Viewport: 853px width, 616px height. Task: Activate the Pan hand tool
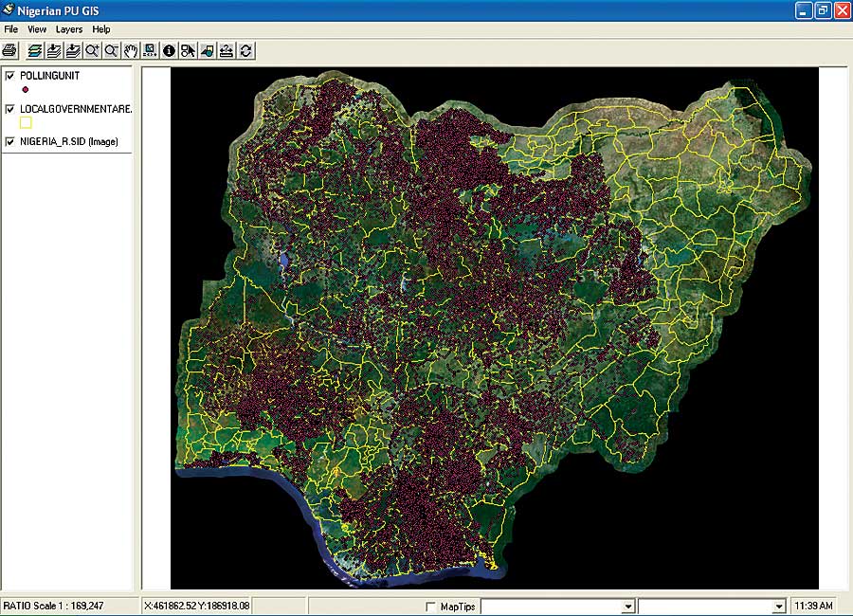[131, 50]
